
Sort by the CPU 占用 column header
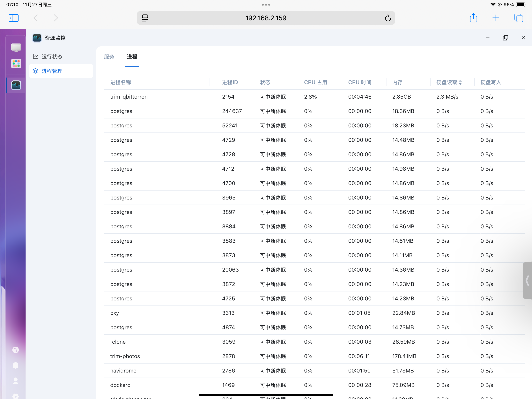point(315,82)
